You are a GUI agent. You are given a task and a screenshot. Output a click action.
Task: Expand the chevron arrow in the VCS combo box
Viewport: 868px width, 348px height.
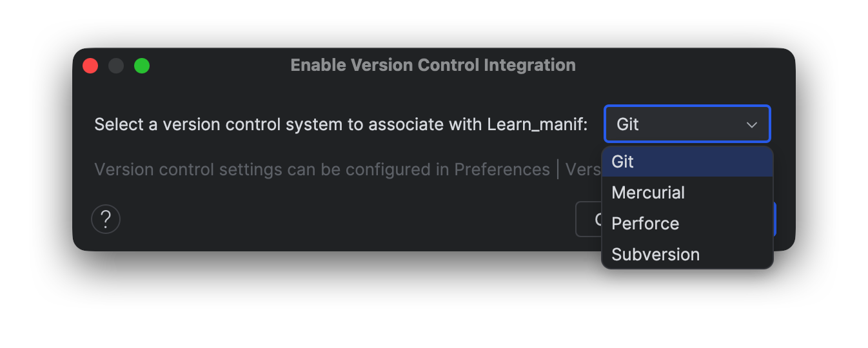(751, 124)
